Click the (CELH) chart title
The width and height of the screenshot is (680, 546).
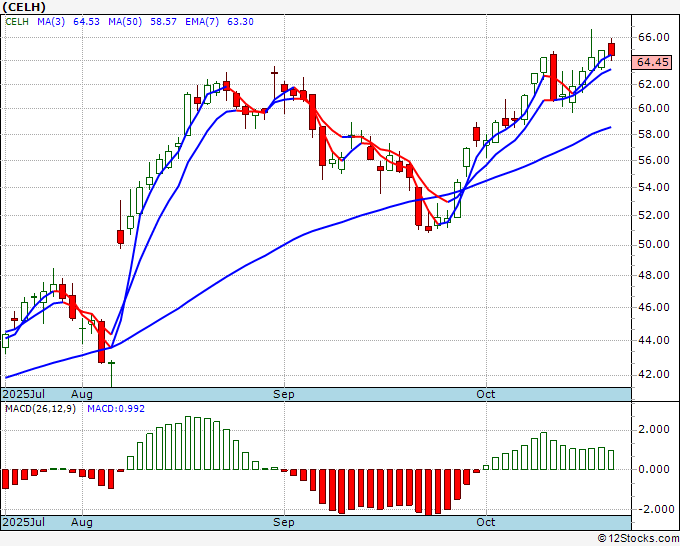[23, 7]
